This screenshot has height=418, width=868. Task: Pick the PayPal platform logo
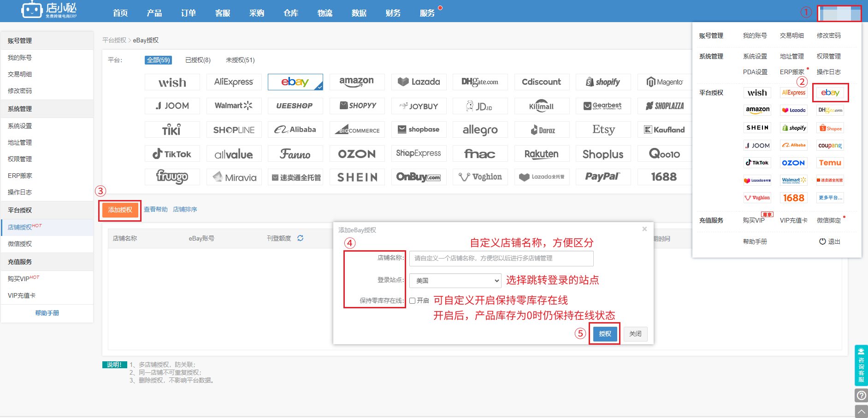tap(603, 177)
